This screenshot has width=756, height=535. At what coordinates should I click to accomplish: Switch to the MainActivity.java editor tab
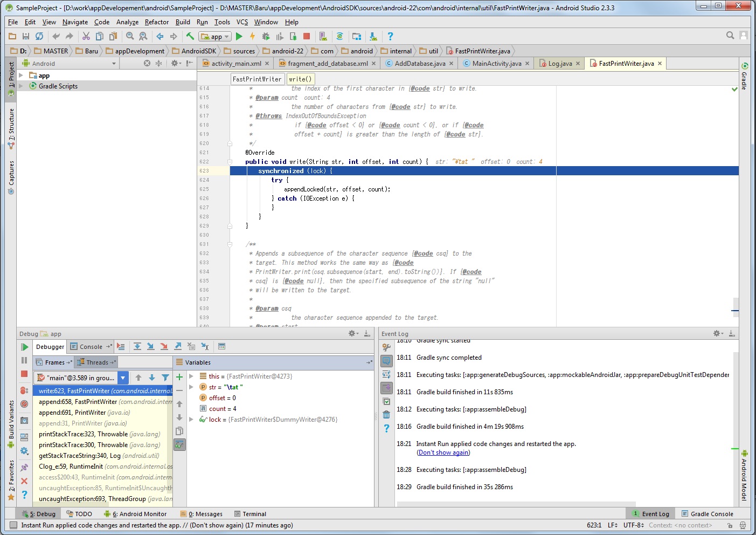(x=496, y=64)
